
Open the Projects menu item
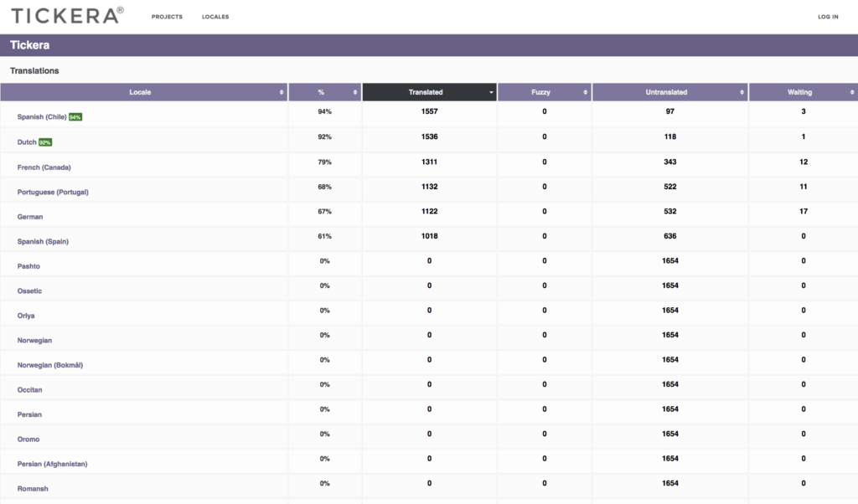coord(167,17)
